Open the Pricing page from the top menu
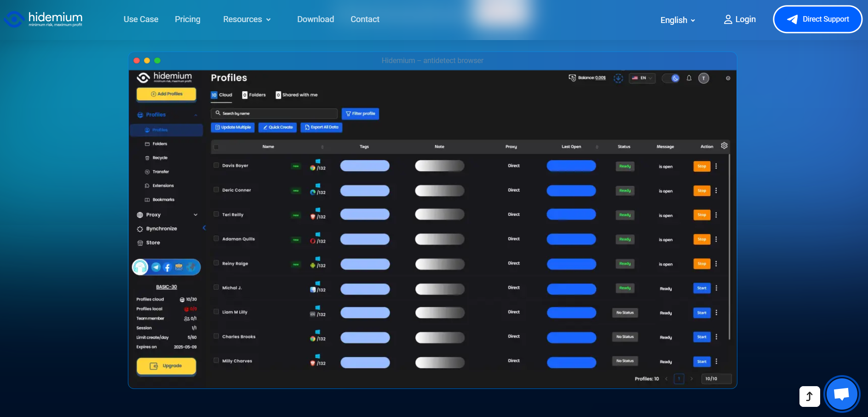Screen dimensions: 868x417 [187, 19]
